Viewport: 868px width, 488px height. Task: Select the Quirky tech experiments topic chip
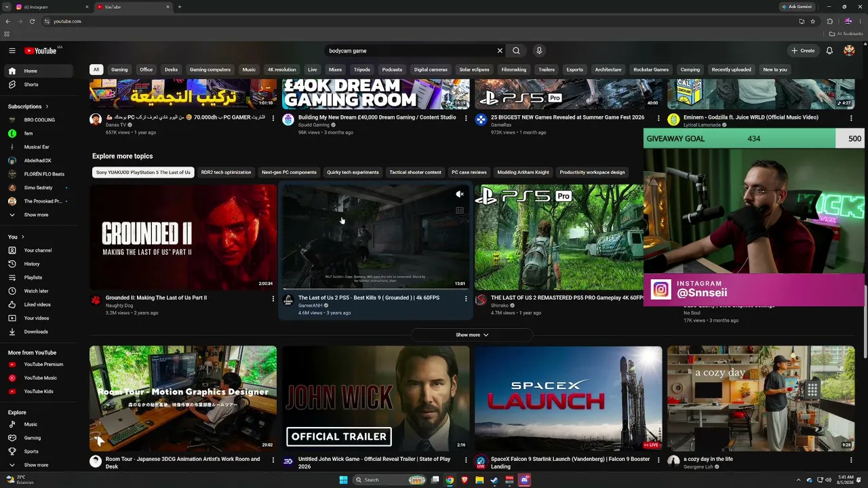pyautogui.click(x=353, y=172)
